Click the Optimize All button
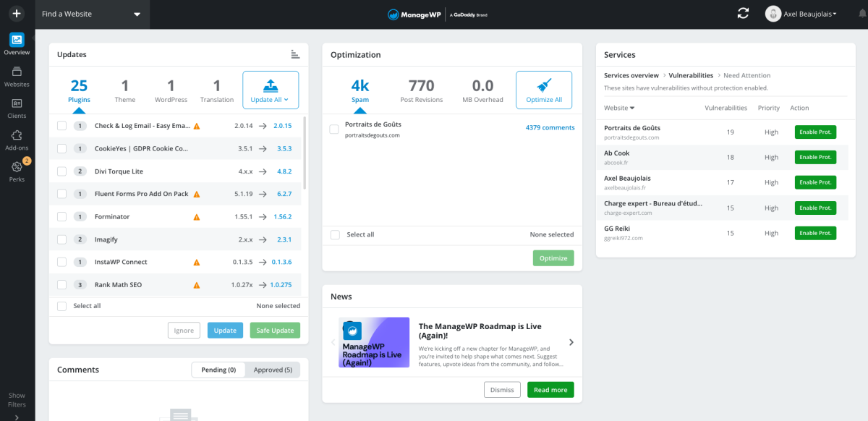868x421 pixels. [544, 90]
